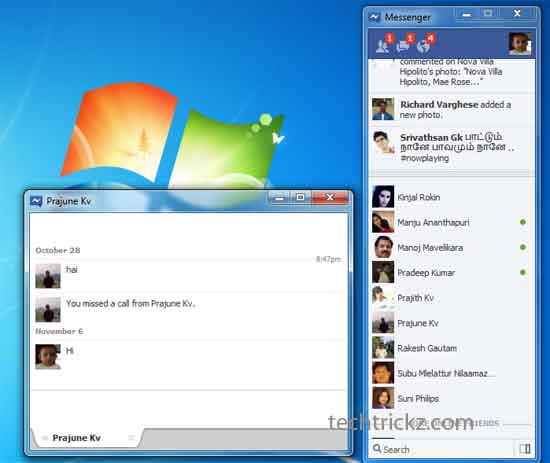Click Rakesh Gautam's avatar thumbnail
This screenshot has height=463, width=550.
tap(383, 348)
